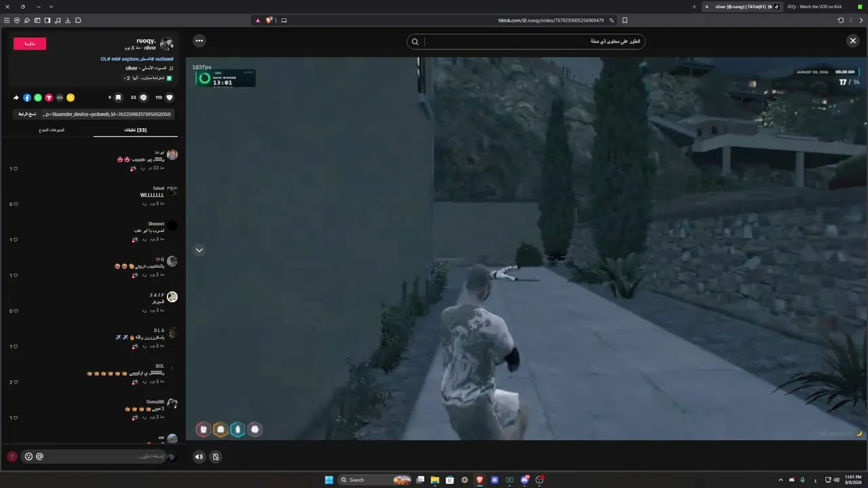Expand the dropdown chevron beside number 2
Viewport: 868px width, 488px height.
coord(125,79)
